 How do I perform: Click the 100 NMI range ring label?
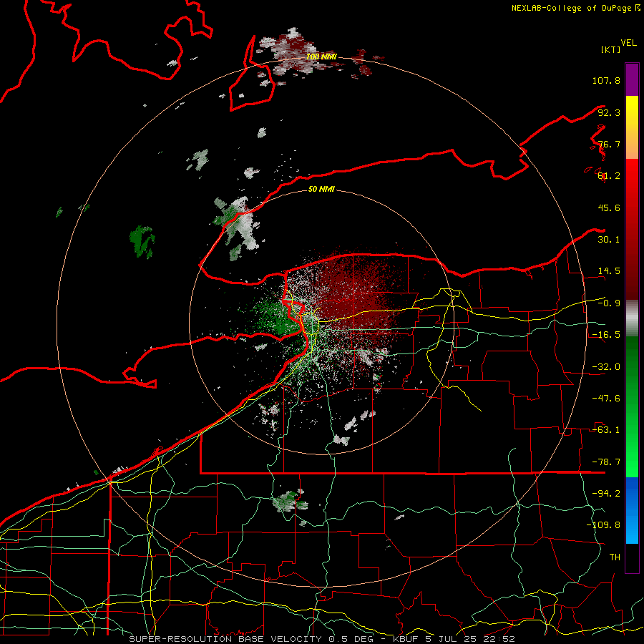coord(321,57)
